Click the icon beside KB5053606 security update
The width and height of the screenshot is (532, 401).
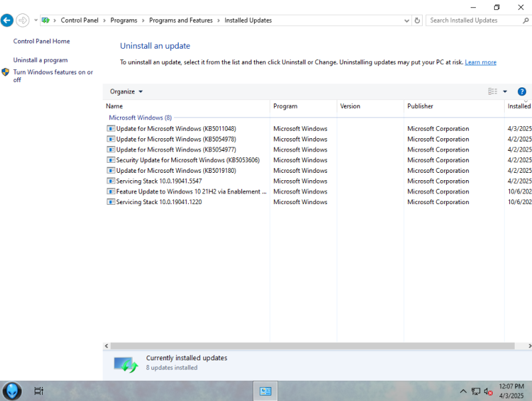click(111, 160)
